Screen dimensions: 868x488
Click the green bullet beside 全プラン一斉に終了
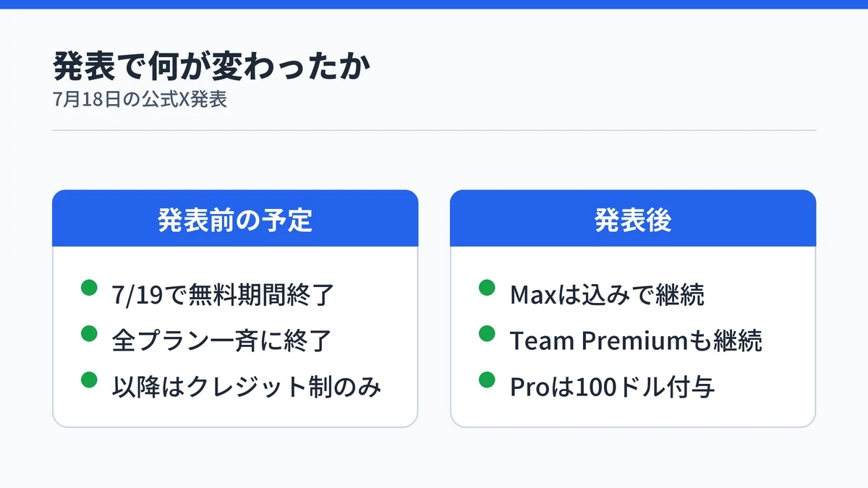tap(89, 333)
